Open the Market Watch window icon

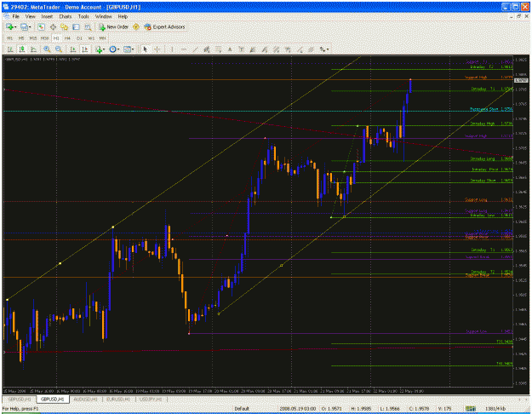(x=41, y=26)
